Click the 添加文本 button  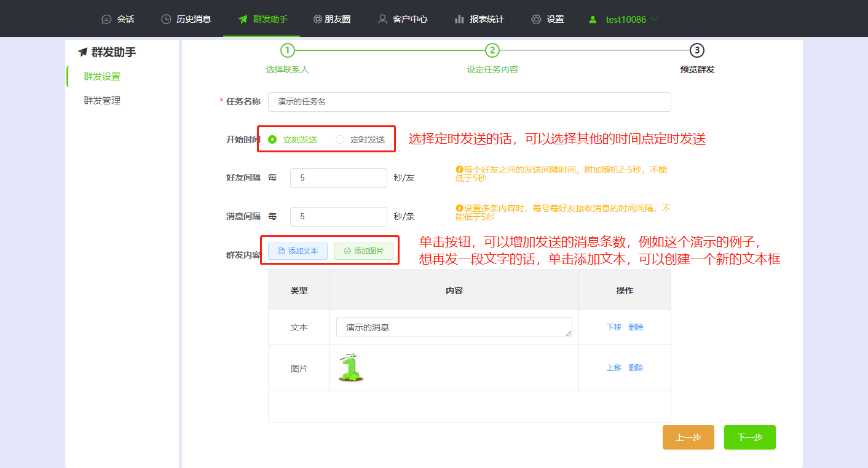click(298, 251)
